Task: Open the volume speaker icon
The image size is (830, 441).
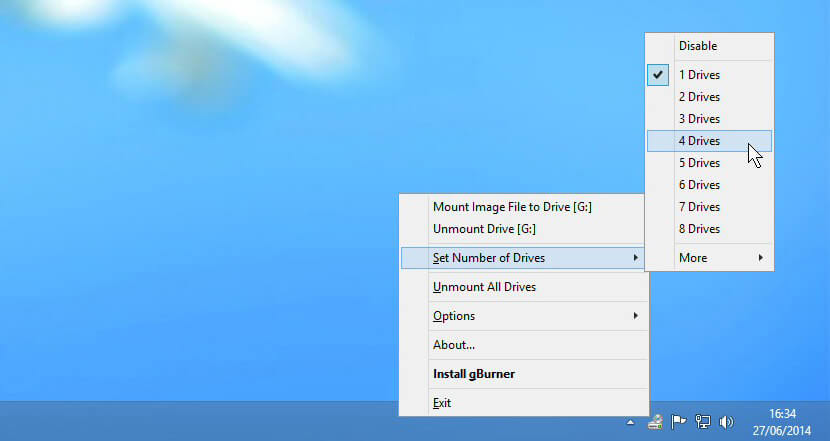Action: coord(725,421)
